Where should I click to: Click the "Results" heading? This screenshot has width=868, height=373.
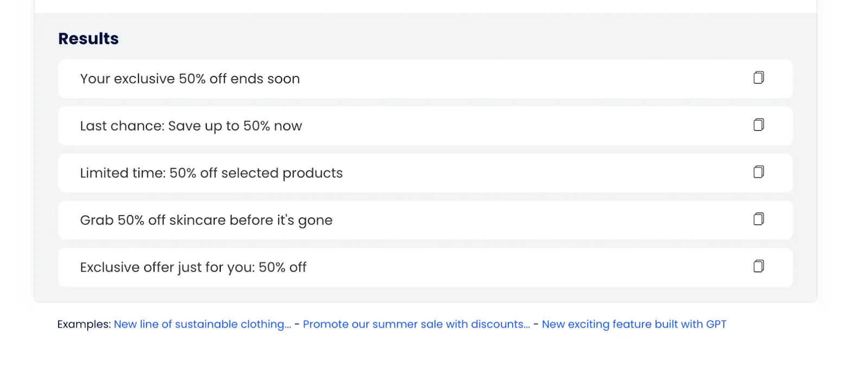88,38
